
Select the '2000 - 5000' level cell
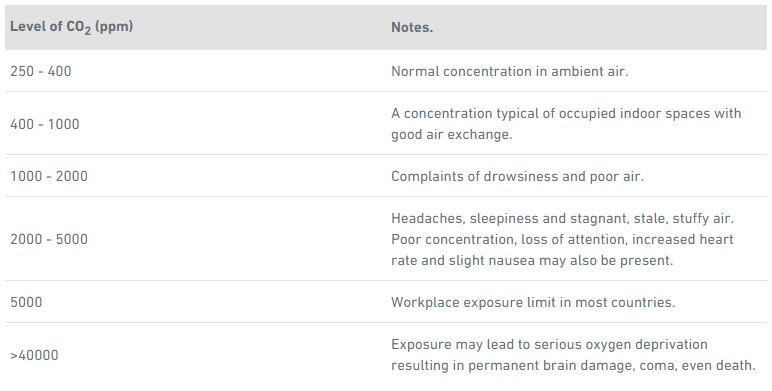click(x=49, y=239)
